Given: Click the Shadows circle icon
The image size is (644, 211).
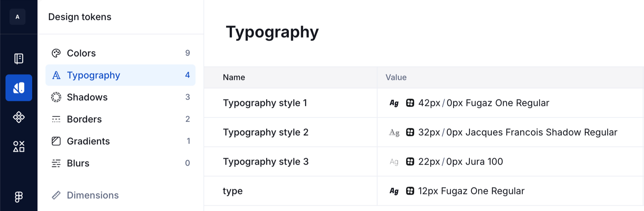Looking at the screenshot, I should click(x=56, y=97).
